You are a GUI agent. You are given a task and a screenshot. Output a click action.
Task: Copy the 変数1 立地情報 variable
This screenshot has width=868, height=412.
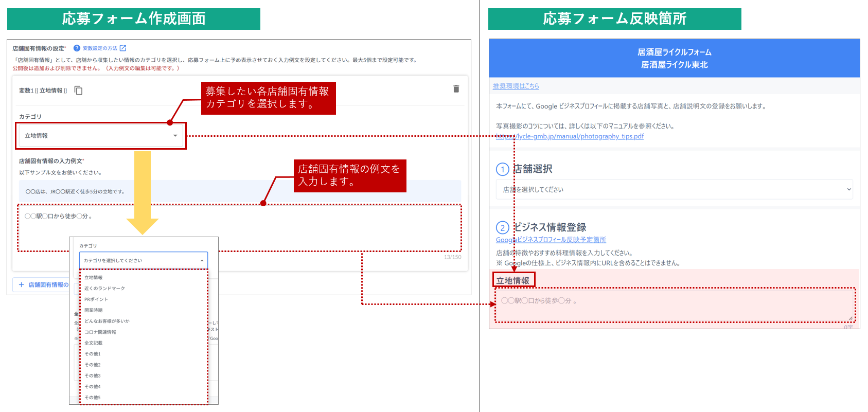coord(79,91)
